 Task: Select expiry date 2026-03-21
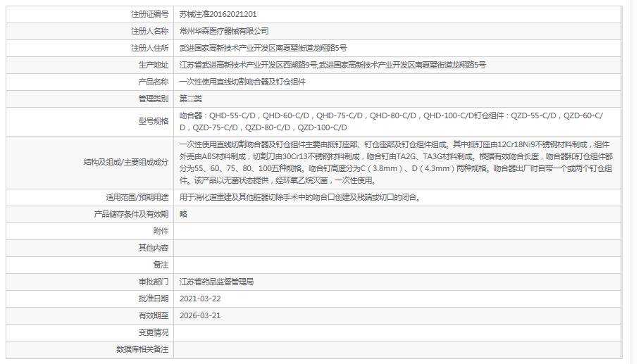(200, 316)
